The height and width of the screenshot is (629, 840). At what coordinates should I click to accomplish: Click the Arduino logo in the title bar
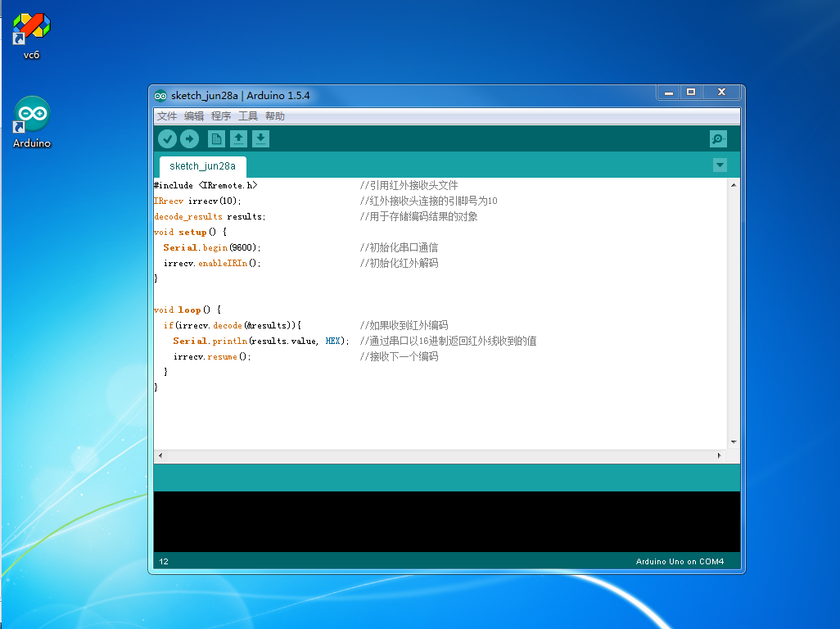[160, 96]
